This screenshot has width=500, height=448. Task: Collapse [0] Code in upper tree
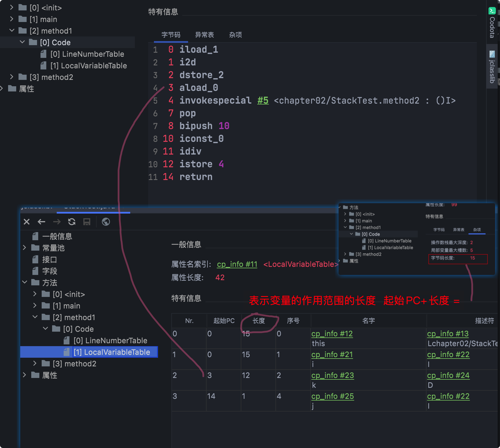(22, 42)
